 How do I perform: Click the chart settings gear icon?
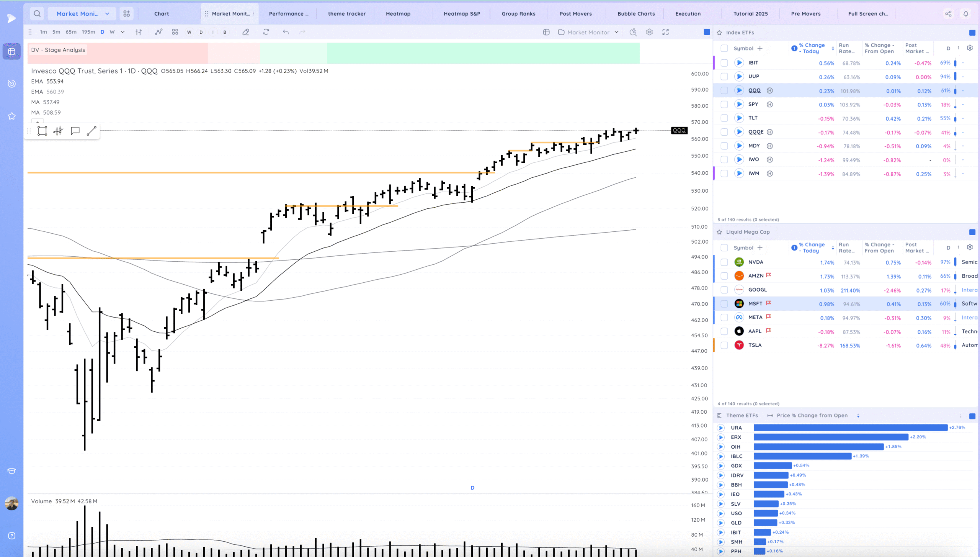click(x=649, y=32)
